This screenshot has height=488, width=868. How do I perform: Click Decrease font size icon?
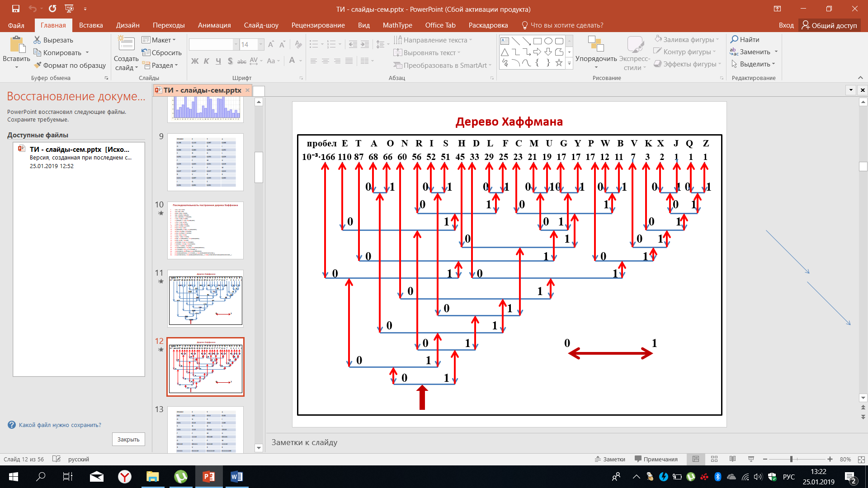pyautogui.click(x=282, y=44)
